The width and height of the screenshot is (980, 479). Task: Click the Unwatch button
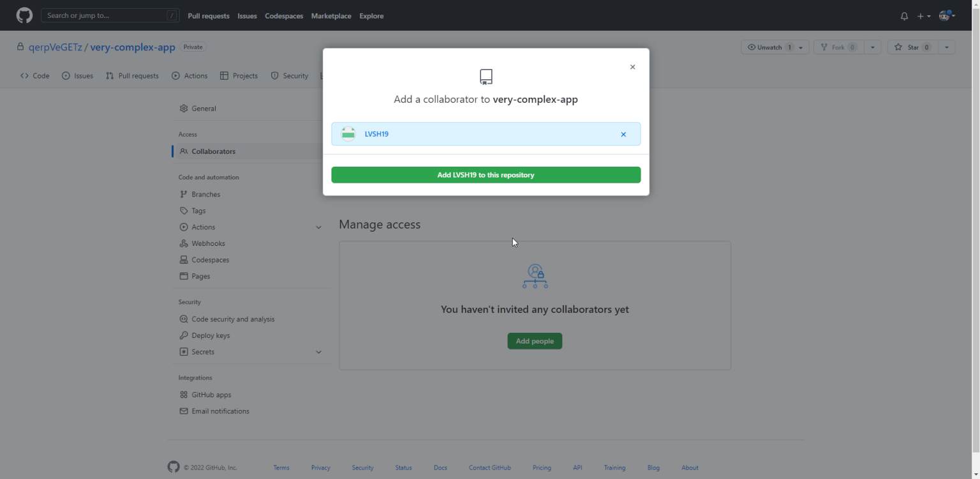[770, 47]
